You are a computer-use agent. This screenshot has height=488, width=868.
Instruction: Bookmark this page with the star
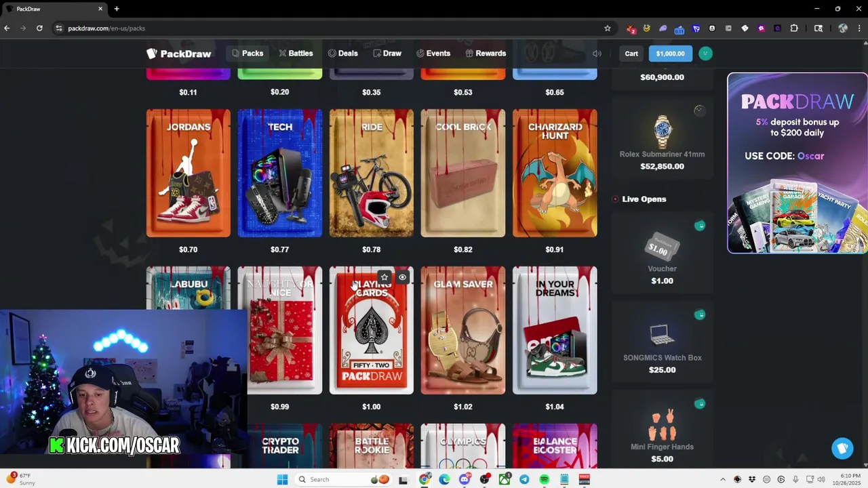pyautogui.click(x=608, y=28)
